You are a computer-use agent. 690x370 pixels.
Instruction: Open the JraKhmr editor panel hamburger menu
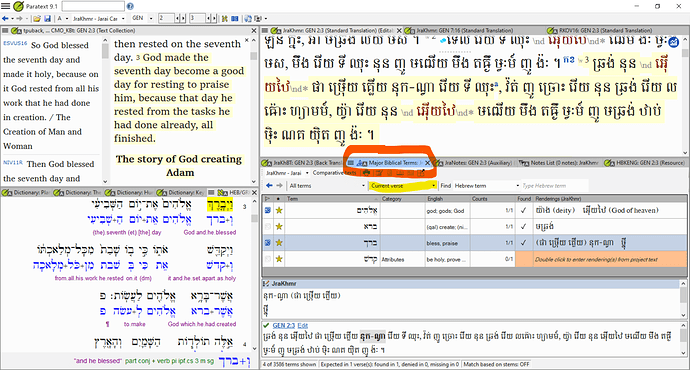tap(265, 30)
